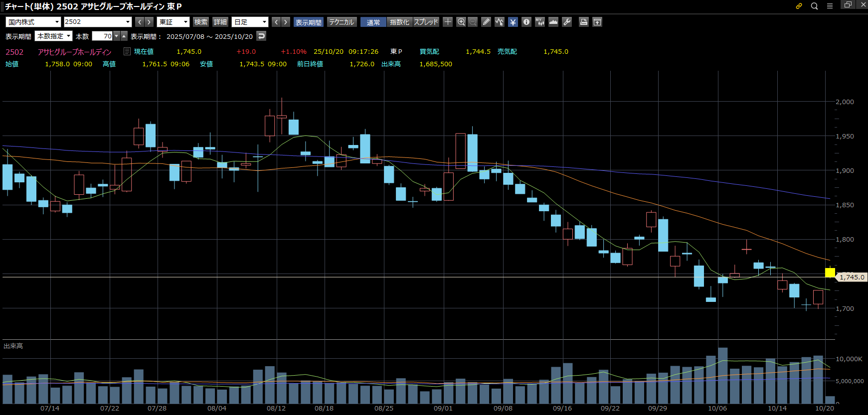Open the 東証 market dropdown
Viewport: 868px width, 415px height.
(x=173, y=22)
